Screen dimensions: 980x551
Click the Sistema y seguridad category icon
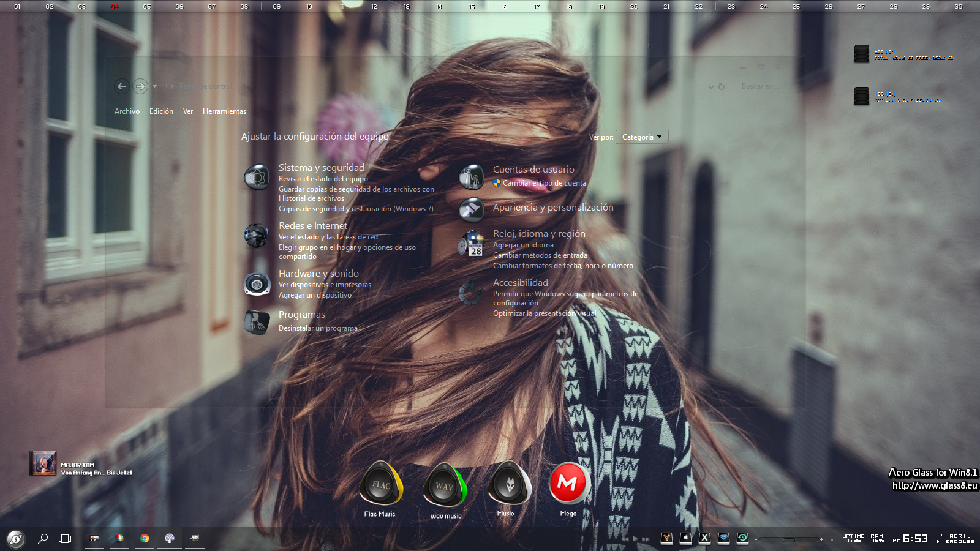(257, 178)
